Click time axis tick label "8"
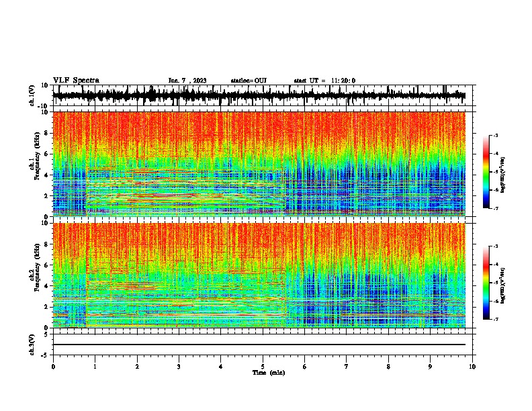The height and width of the screenshot is (411, 532). pyautogui.click(x=388, y=367)
